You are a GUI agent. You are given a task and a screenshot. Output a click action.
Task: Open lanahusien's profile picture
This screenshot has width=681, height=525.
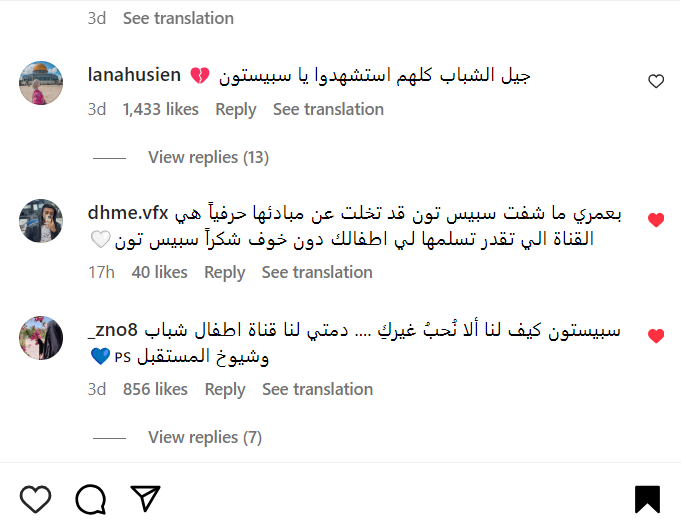coord(41,82)
